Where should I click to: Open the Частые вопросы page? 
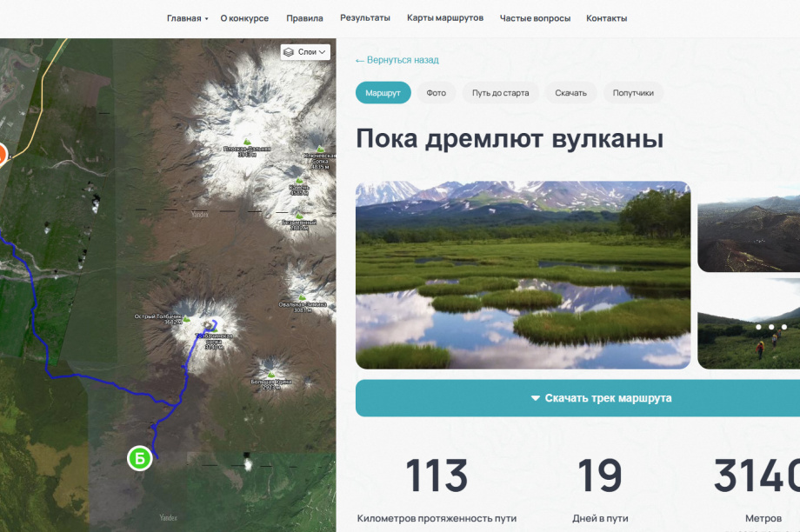point(535,18)
